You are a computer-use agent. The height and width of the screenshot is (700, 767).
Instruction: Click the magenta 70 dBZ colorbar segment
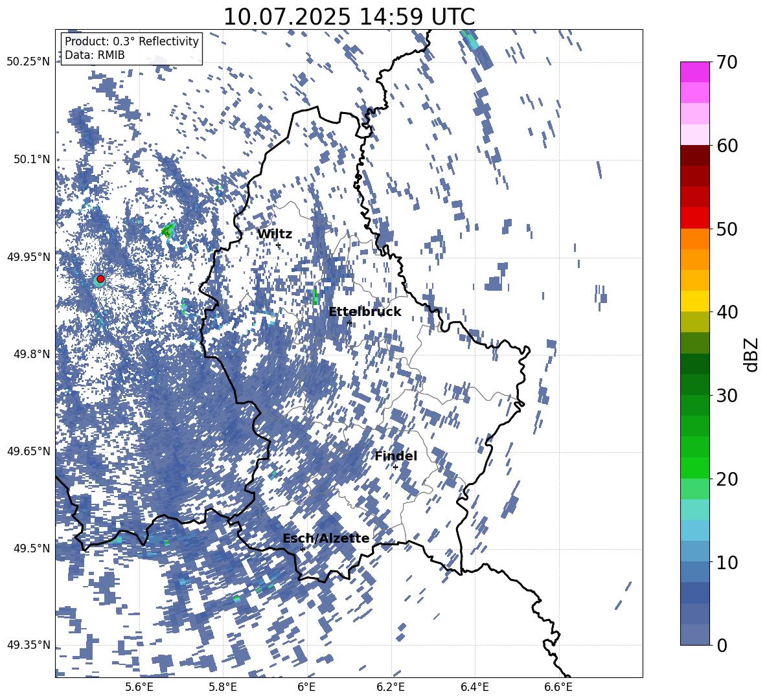(x=694, y=72)
